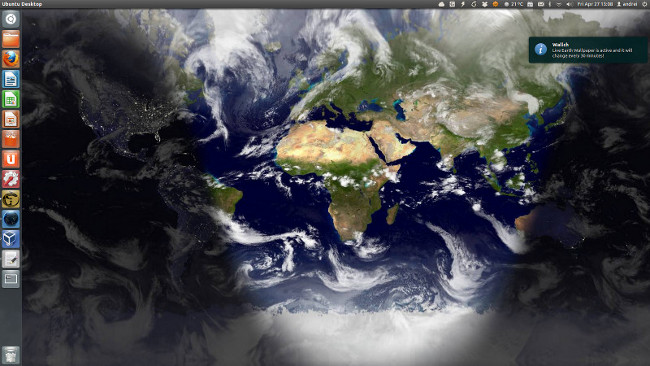Image resolution: width=650 pixels, height=366 pixels.
Task: Open Ubuntu Software Center bag icon
Action: 11,139
